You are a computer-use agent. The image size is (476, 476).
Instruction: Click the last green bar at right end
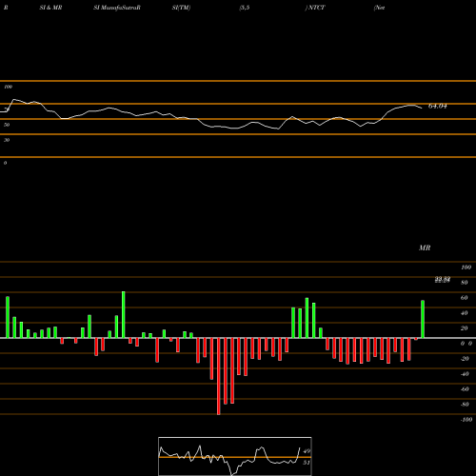coord(423,319)
